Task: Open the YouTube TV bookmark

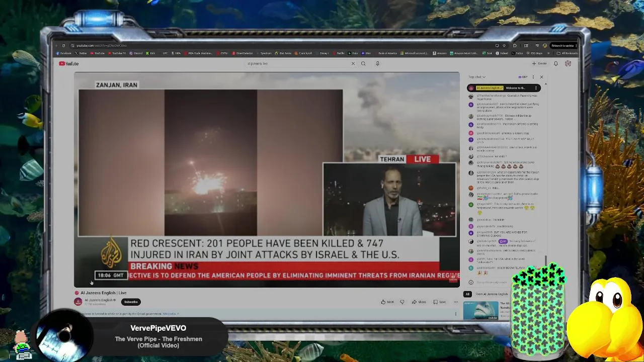Action: pos(117,53)
